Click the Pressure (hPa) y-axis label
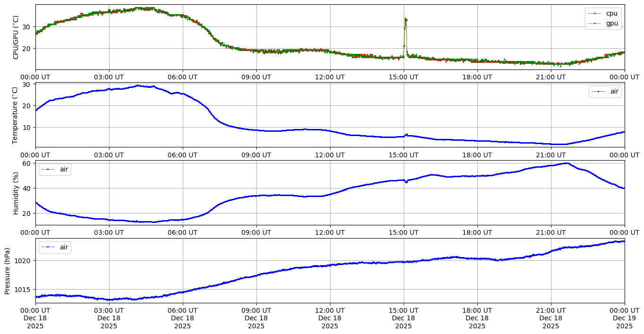Viewport: 644px width, 334px height. 8,271
